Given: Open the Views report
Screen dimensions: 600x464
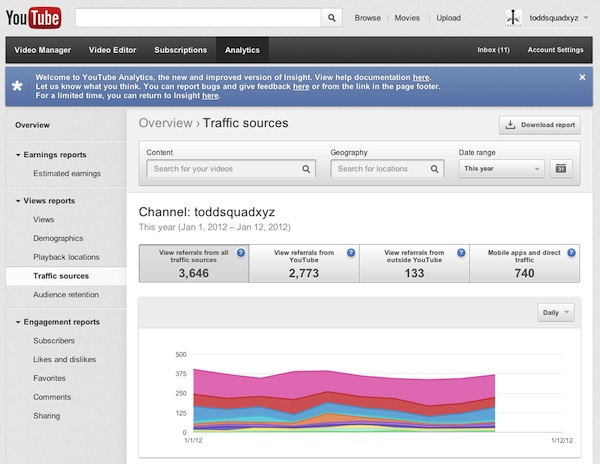Looking at the screenshot, I should pos(44,220).
